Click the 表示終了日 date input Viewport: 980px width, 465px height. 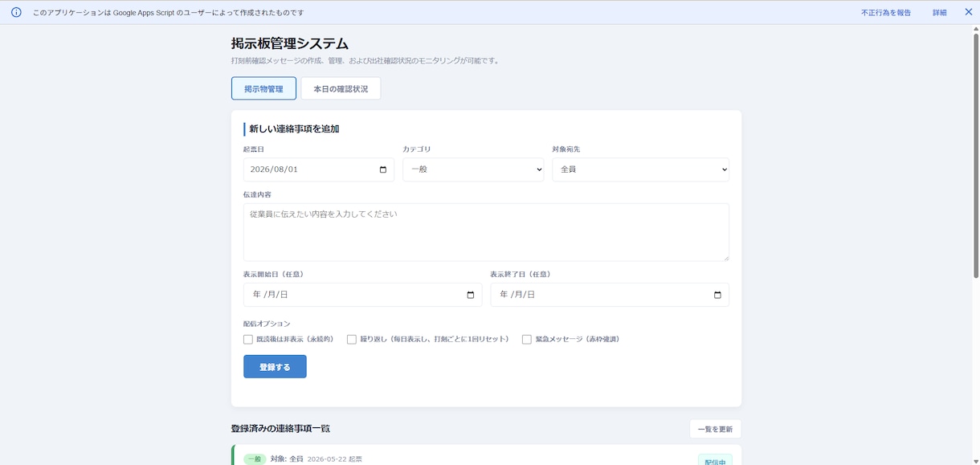click(x=610, y=295)
